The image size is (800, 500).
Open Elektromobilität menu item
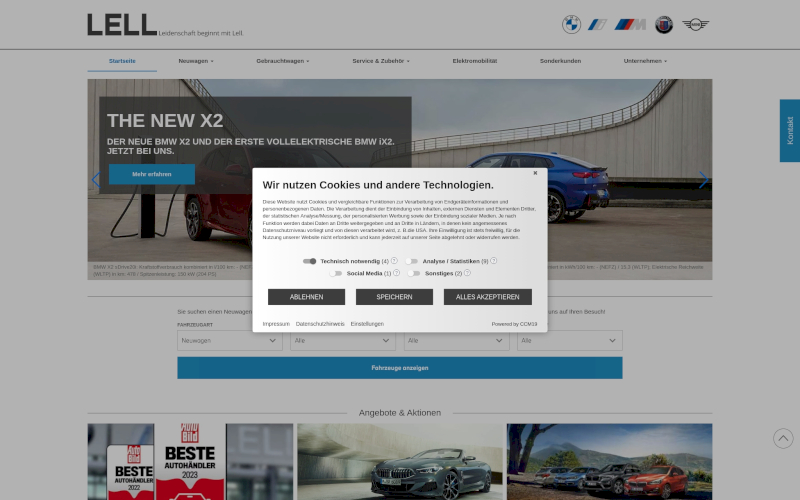coord(474,61)
